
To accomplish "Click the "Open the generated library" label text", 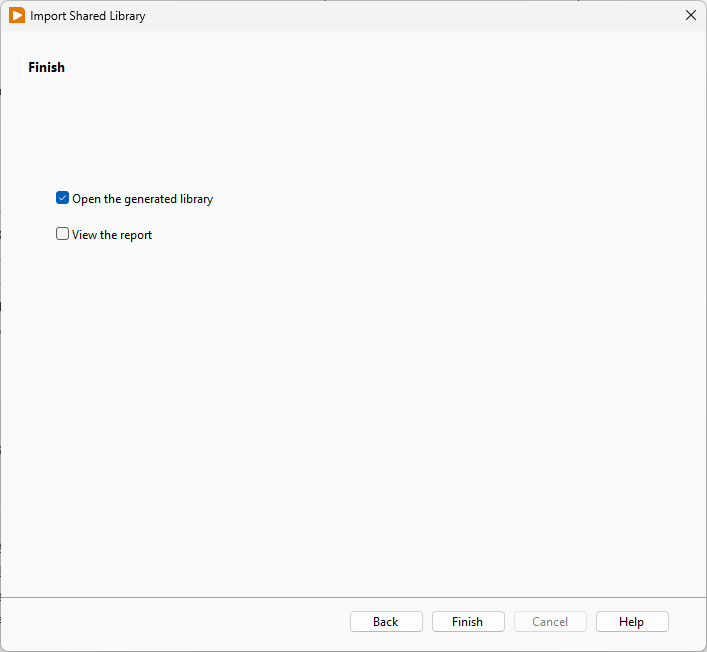I will point(142,199).
